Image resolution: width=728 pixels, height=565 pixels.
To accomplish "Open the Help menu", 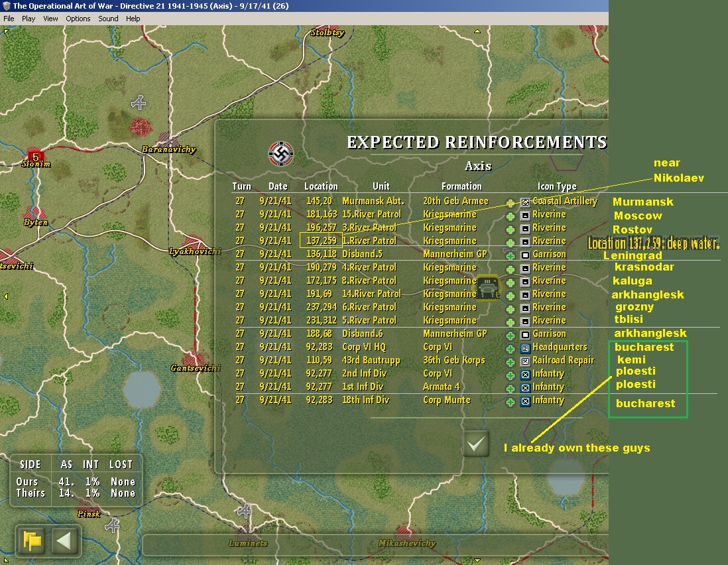I will point(133,19).
